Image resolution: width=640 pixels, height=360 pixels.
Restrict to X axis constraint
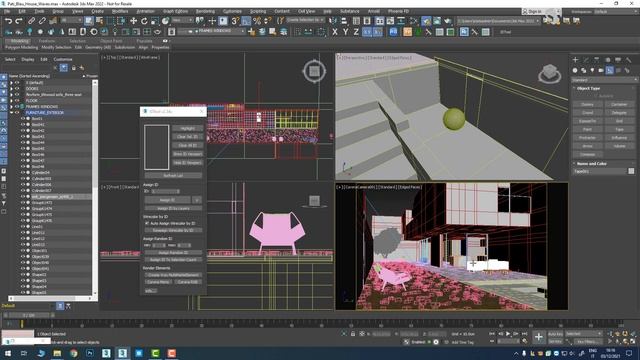(x=335, y=32)
